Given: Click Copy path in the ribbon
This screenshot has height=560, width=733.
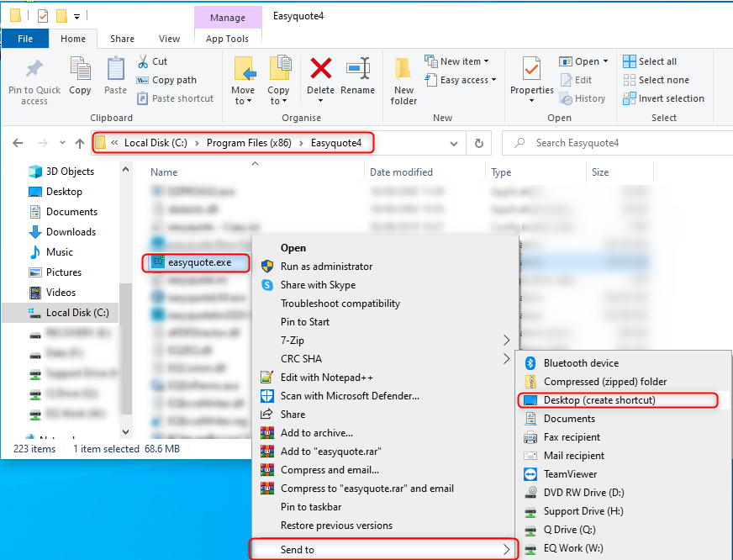Looking at the screenshot, I should (167, 80).
